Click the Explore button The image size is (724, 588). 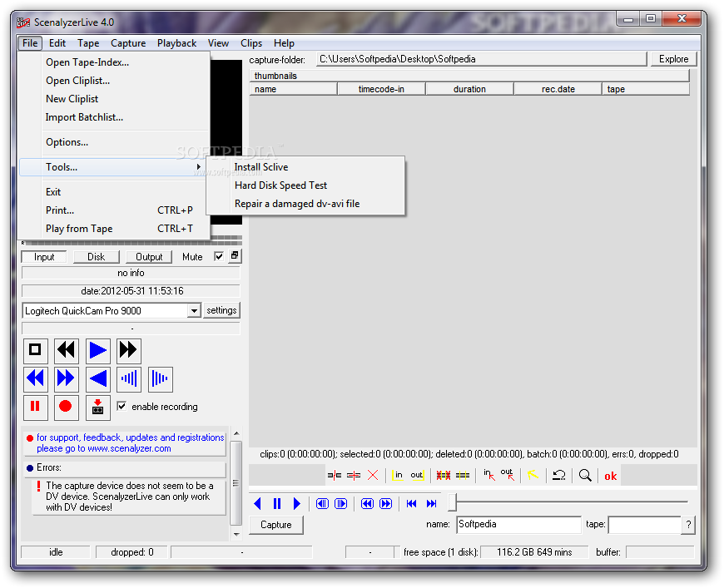[674, 59]
